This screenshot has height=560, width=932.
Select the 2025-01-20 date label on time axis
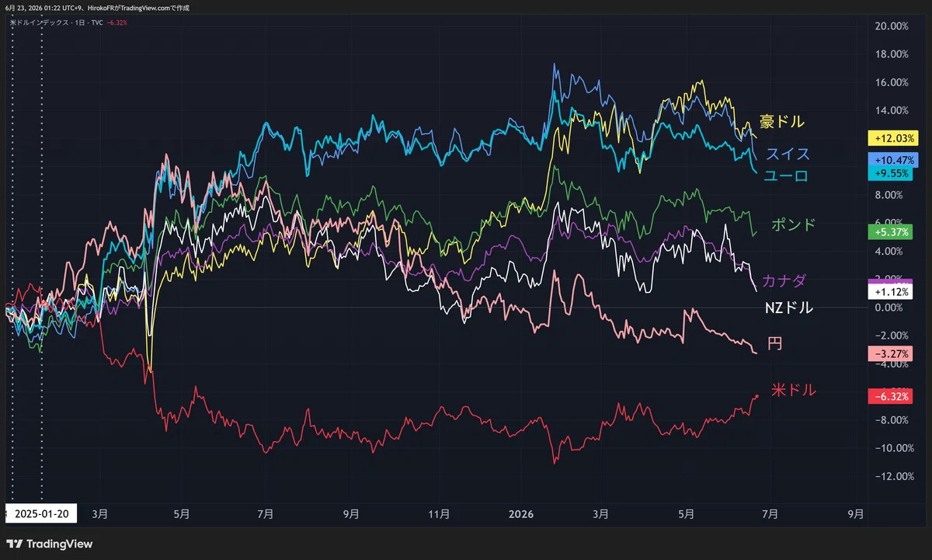[x=40, y=513]
